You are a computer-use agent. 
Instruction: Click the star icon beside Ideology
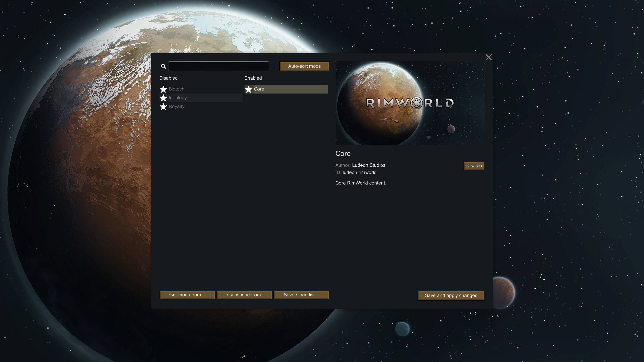point(163,98)
